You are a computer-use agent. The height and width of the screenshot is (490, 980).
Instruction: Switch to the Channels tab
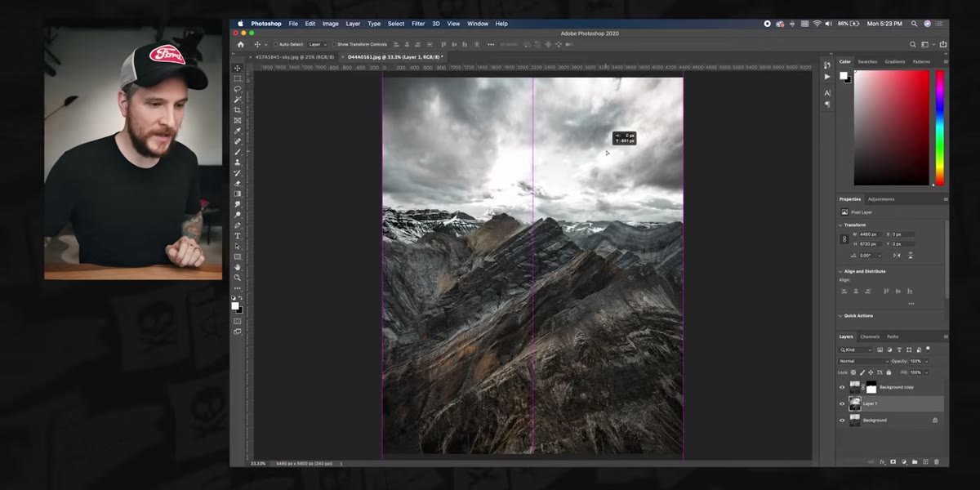(x=870, y=336)
